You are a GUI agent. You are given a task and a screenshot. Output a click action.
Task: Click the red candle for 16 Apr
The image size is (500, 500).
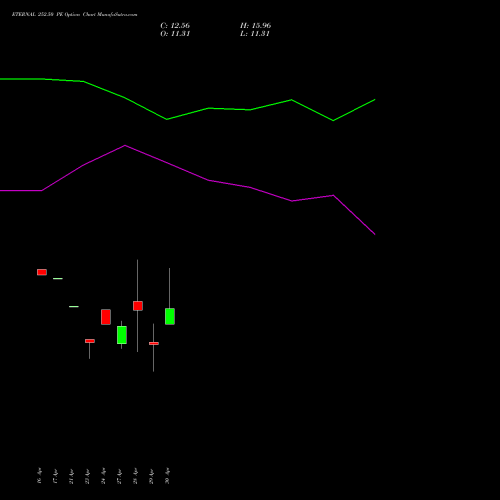click(x=42, y=272)
